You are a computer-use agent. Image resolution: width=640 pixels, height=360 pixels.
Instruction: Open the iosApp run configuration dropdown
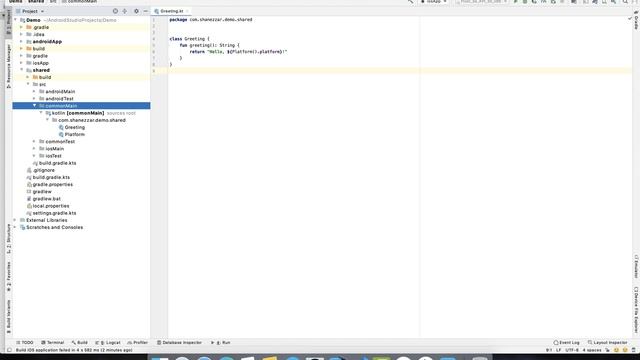(x=433, y=2)
